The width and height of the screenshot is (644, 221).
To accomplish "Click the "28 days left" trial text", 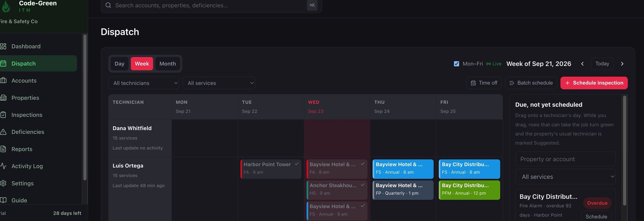I will pos(67,213).
